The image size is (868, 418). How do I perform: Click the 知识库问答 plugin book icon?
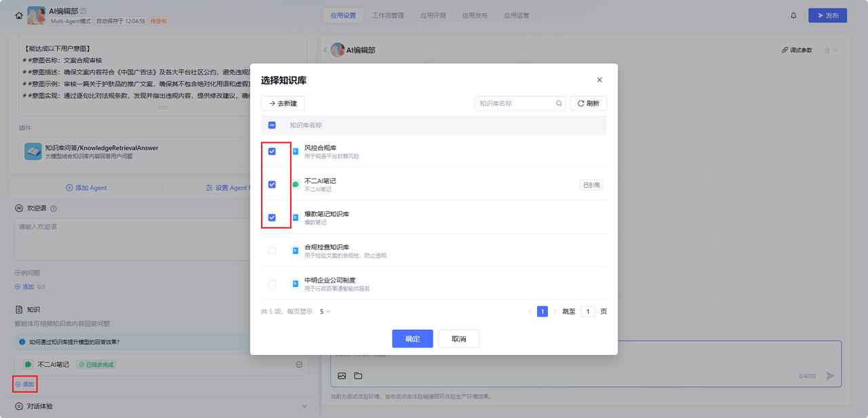tap(33, 151)
